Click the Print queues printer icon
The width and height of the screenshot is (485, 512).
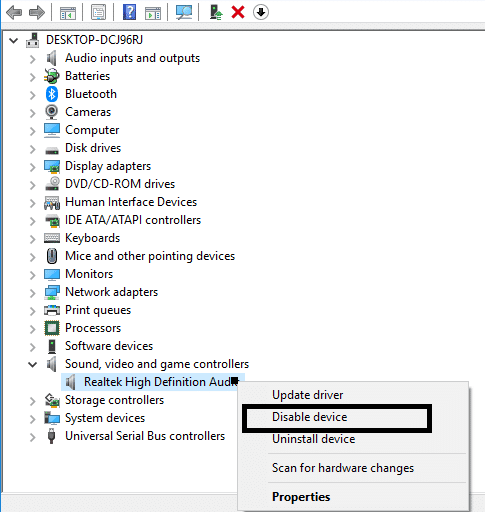tap(52, 310)
